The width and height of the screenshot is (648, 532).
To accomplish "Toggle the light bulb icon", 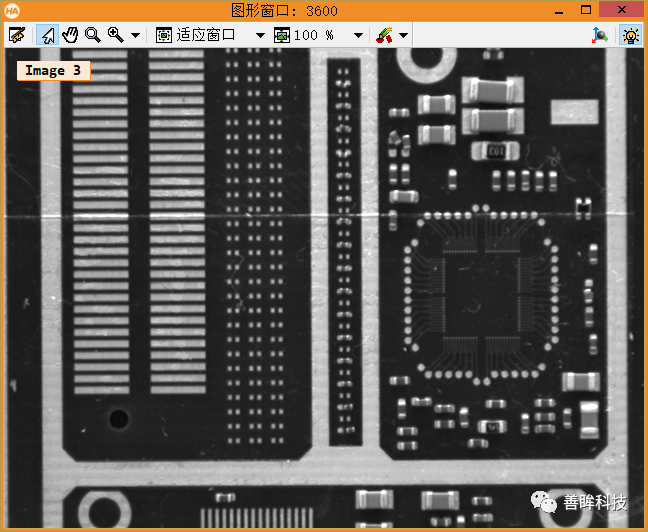I will coord(631,36).
